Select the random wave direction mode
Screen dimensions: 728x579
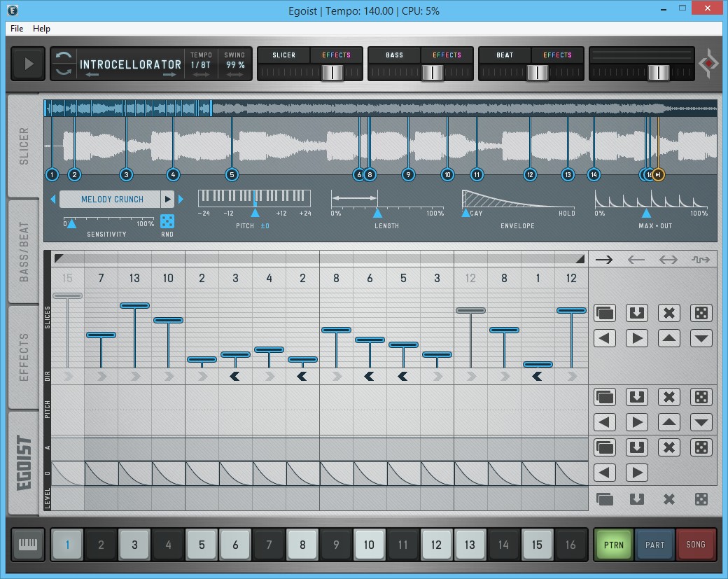(700, 260)
